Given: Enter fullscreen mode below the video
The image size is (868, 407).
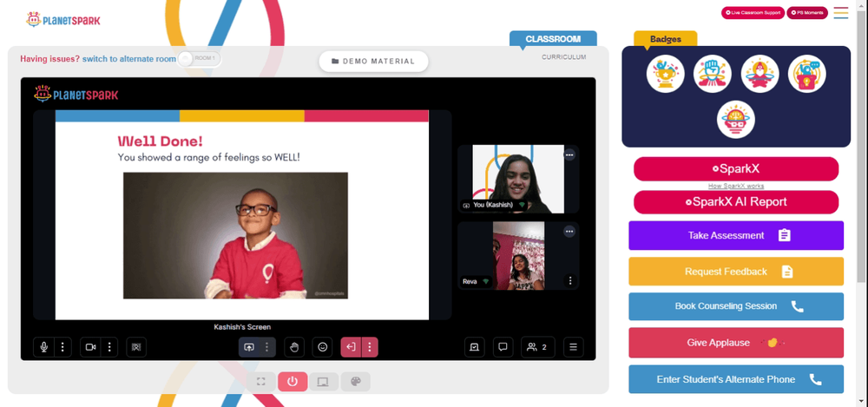Looking at the screenshot, I should (x=261, y=382).
